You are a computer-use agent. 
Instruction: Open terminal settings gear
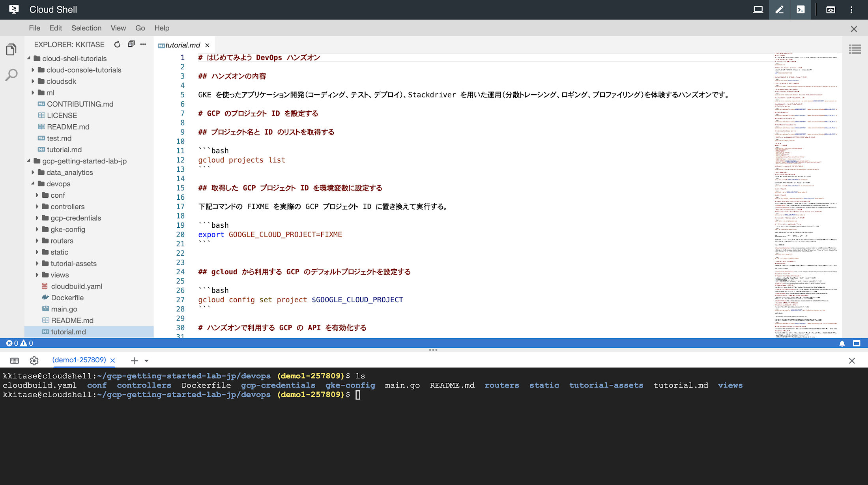pos(34,361)
